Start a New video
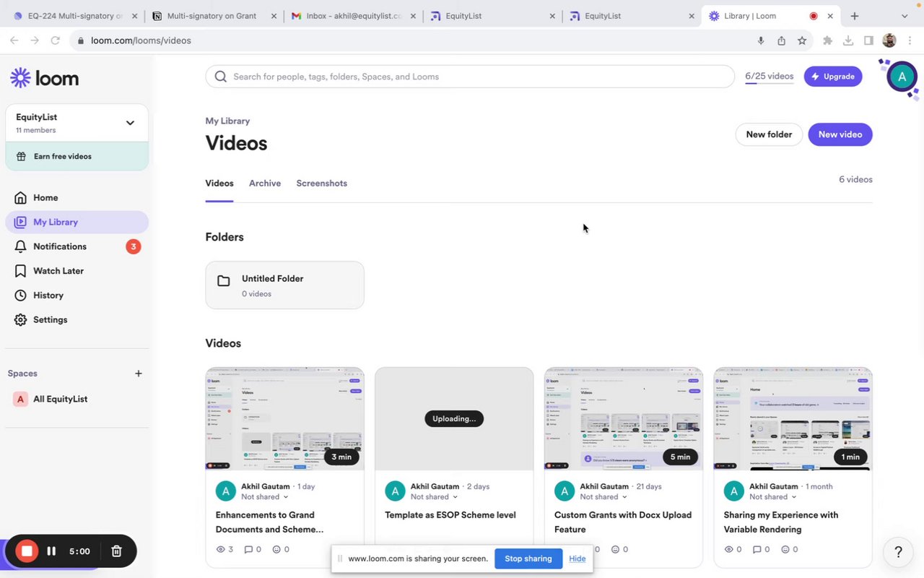924x578 pixels. [840, 134]
